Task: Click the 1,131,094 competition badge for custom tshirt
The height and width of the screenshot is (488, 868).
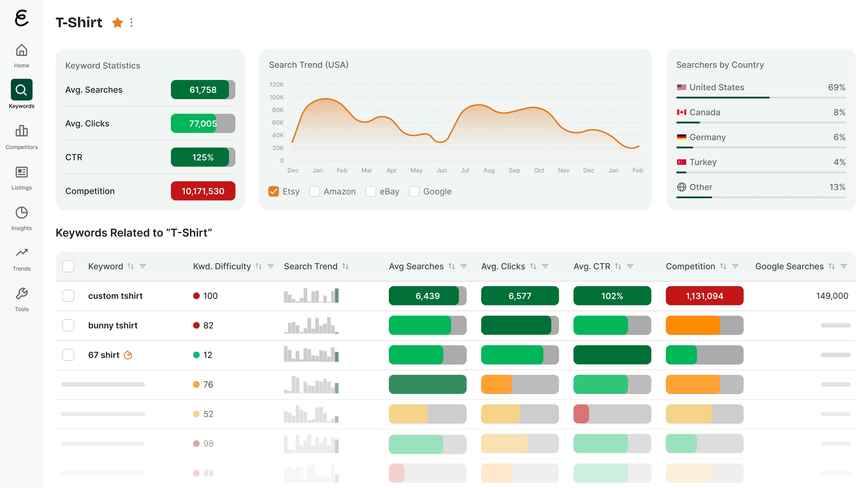Action: coord(705,296)
